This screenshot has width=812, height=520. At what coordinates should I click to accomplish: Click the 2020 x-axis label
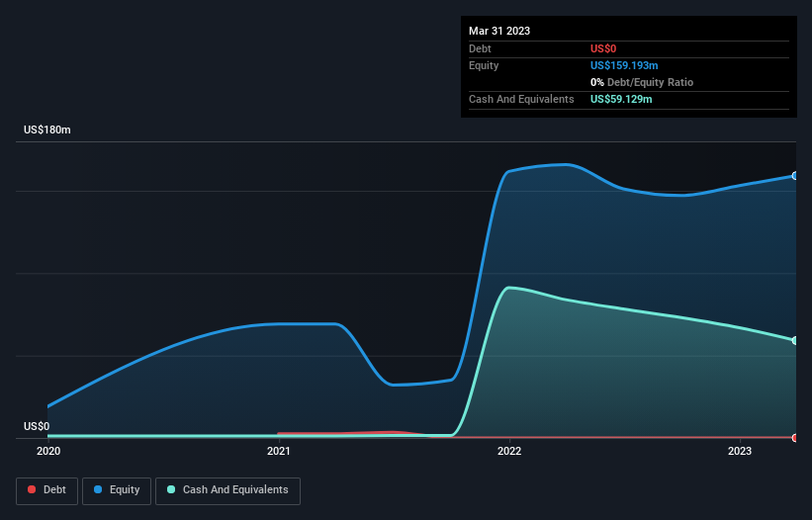[x=48, y=451]
